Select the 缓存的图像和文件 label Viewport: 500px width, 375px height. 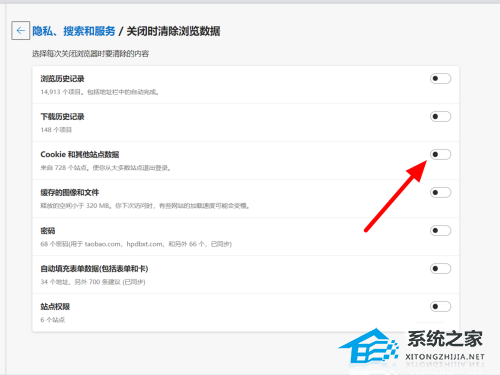coord(70,192)
